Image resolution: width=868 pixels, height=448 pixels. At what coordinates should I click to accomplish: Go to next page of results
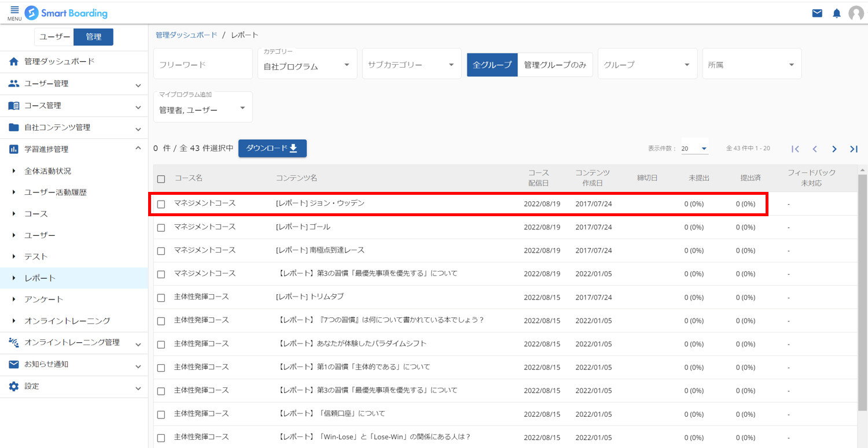tap(834, 149)
